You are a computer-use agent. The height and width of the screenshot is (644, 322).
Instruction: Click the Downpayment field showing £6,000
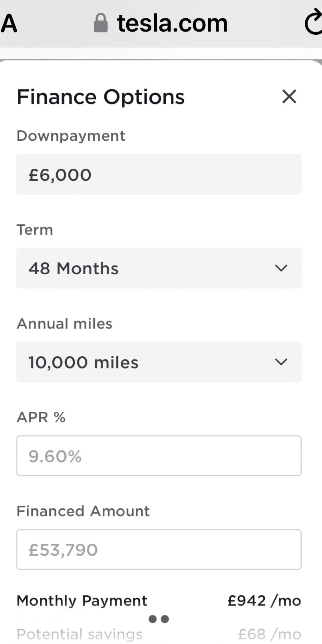[159, 175]
